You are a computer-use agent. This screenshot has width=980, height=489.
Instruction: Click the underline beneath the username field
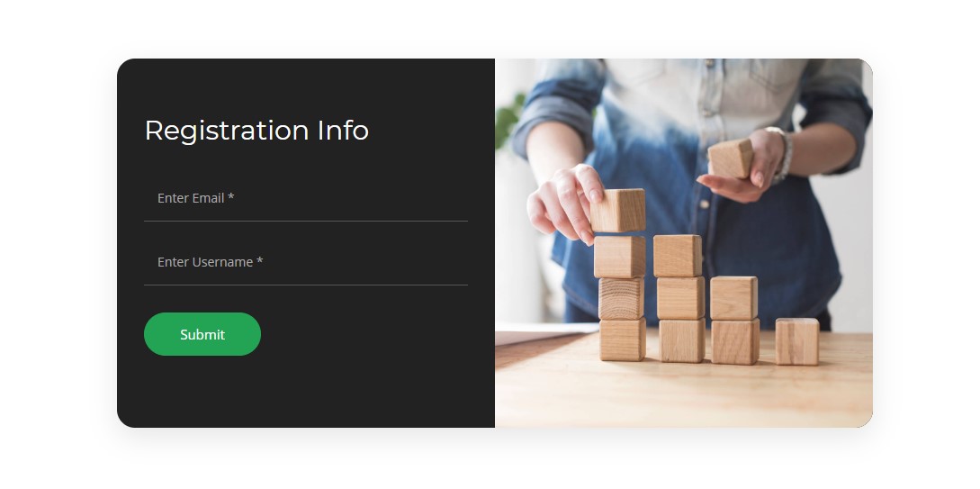306,285
